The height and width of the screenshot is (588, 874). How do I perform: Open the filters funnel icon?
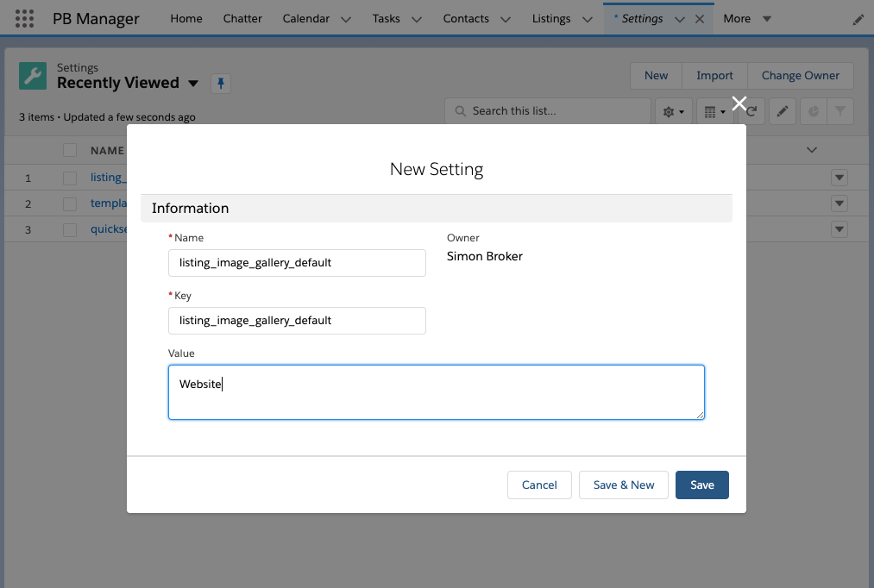(x=840, y=111)
